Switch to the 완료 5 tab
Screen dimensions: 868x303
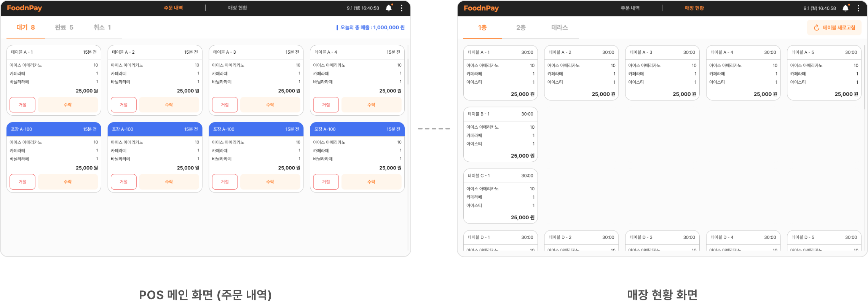tap(64, 27)
